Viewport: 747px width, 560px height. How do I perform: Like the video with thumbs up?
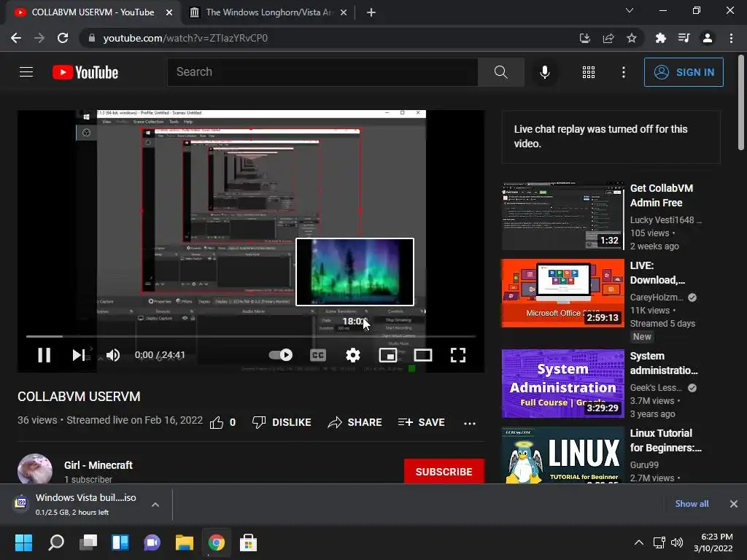pos(217,422)
